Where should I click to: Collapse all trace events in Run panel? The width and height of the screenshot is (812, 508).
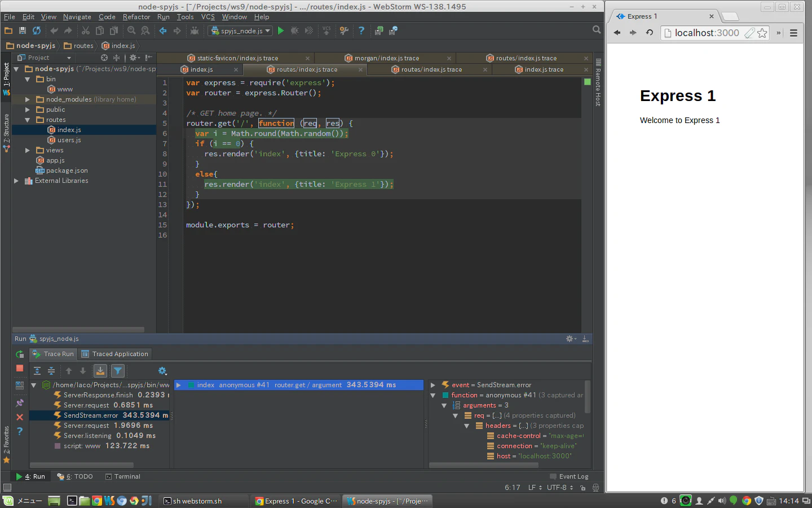coord(51,371)
